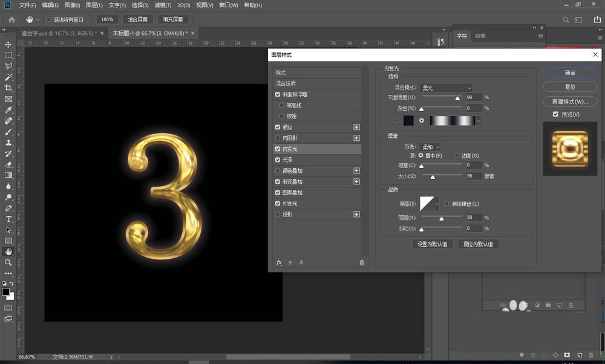Open the 等高线 contour picker arrow

pyautogui.click(x=436, y=204)
